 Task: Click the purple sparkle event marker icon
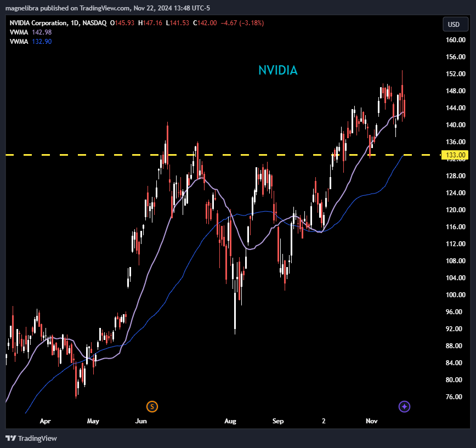click(x=404, y=406)
